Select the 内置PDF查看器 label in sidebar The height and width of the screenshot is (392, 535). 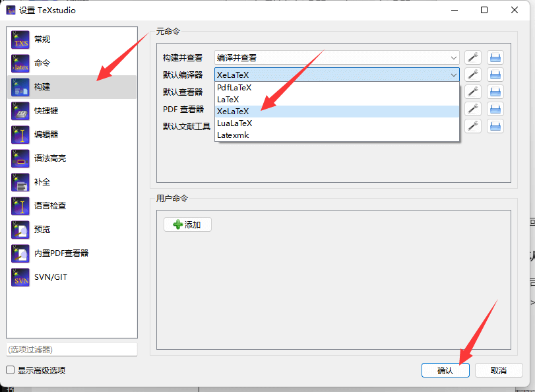point(61,253)
